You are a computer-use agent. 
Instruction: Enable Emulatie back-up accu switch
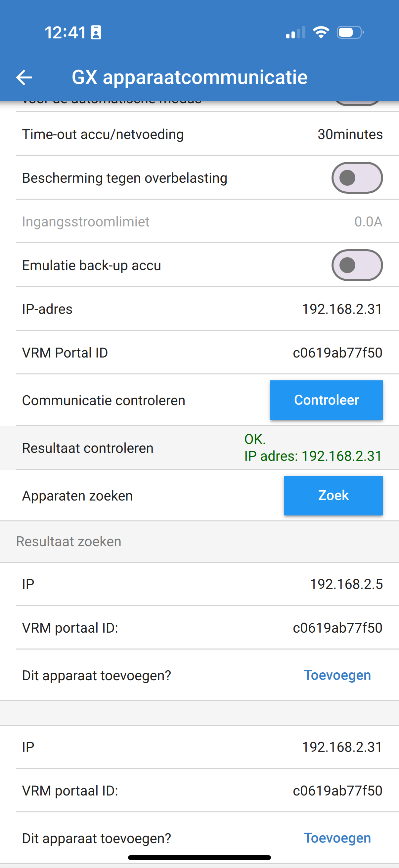(x=357, y=265)
